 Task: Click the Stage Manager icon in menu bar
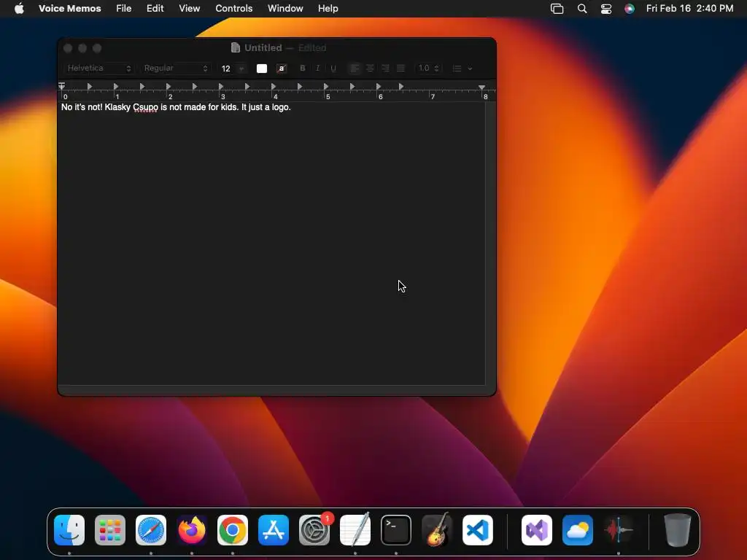point(557,9)
